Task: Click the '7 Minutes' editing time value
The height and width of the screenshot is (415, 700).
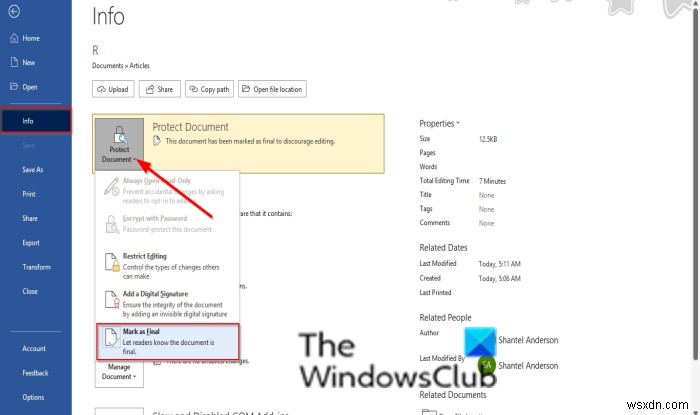Action: point(492,181)
